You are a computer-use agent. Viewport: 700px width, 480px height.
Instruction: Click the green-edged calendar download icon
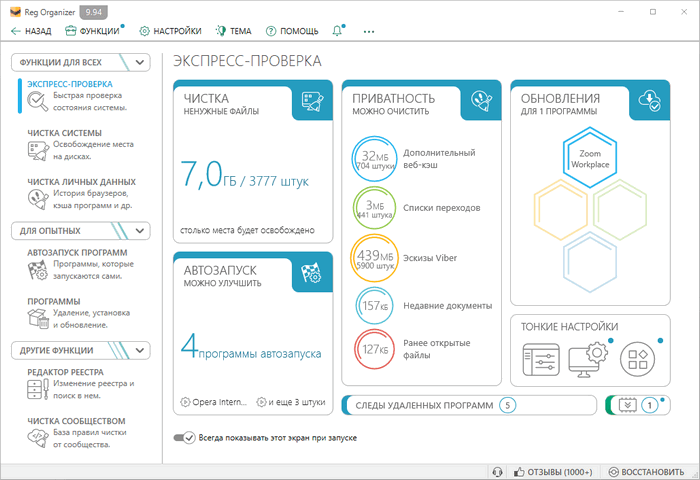coord(627,405)
